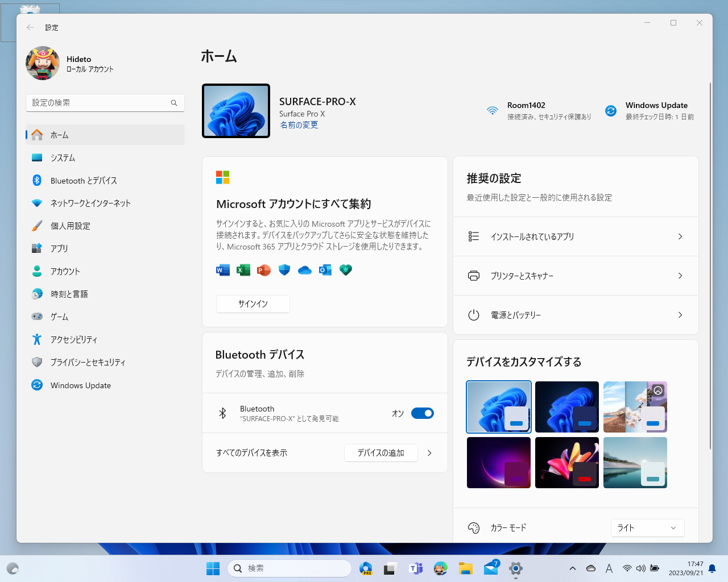Open Microsoft Edge Preview from the taskbar
This screenshot has width=728, height=582.
366,568
